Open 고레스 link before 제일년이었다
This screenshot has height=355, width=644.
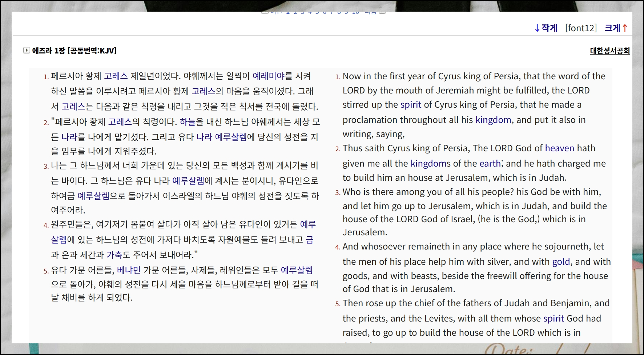click(x=116, y=76)
